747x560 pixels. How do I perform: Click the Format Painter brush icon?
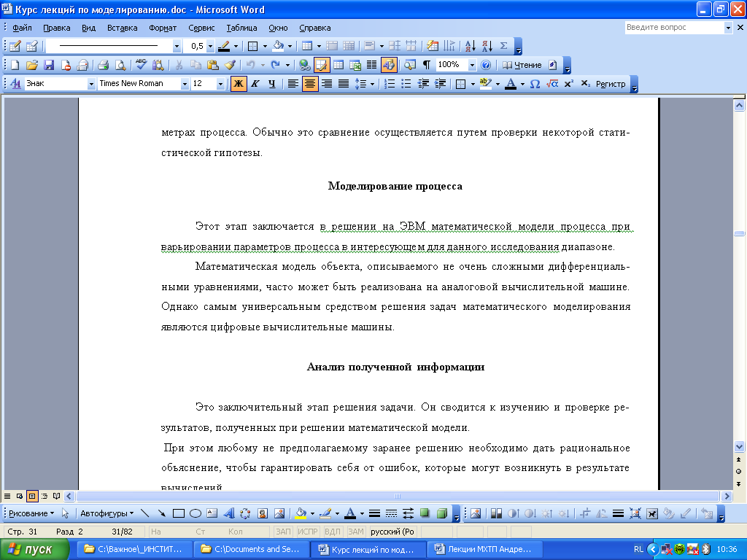click(x=230, y=65)
